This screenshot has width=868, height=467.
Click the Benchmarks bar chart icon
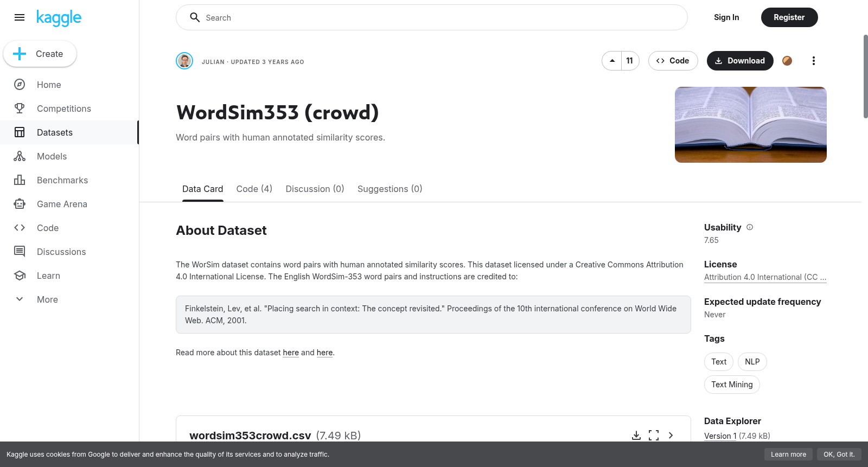click(20, 180)
